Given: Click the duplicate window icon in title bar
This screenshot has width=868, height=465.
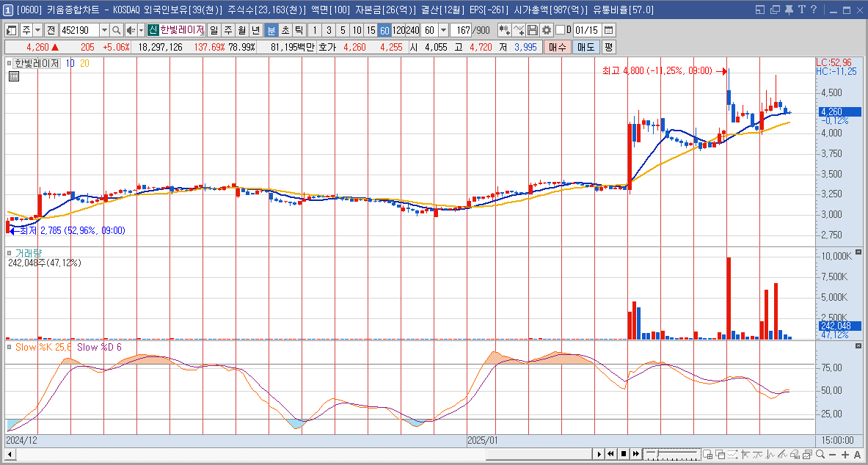Looking at the screenshot, I should tap(774, 10).
